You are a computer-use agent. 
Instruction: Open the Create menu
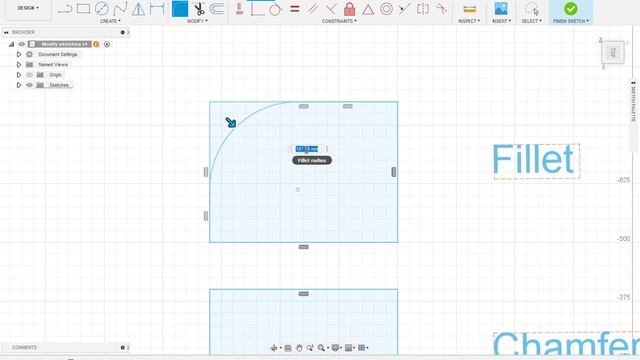coord(110,21)
